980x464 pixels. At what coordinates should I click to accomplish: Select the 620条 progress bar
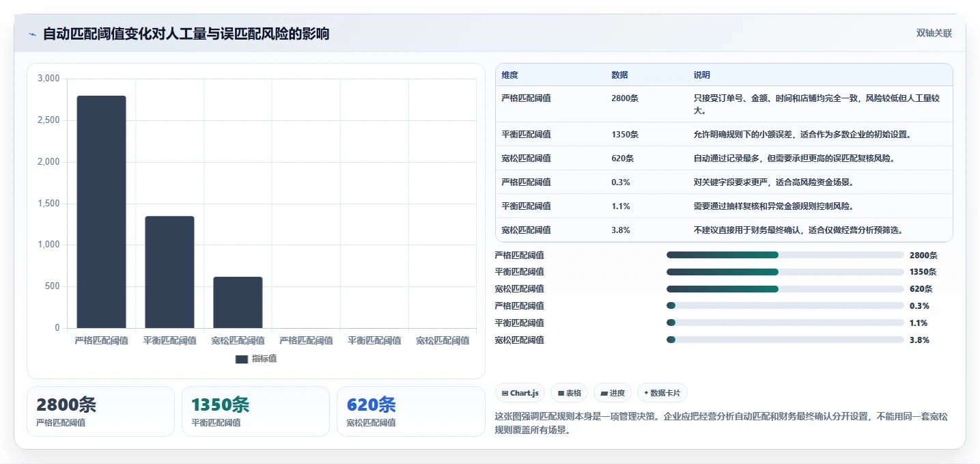(x=785, y=289)
